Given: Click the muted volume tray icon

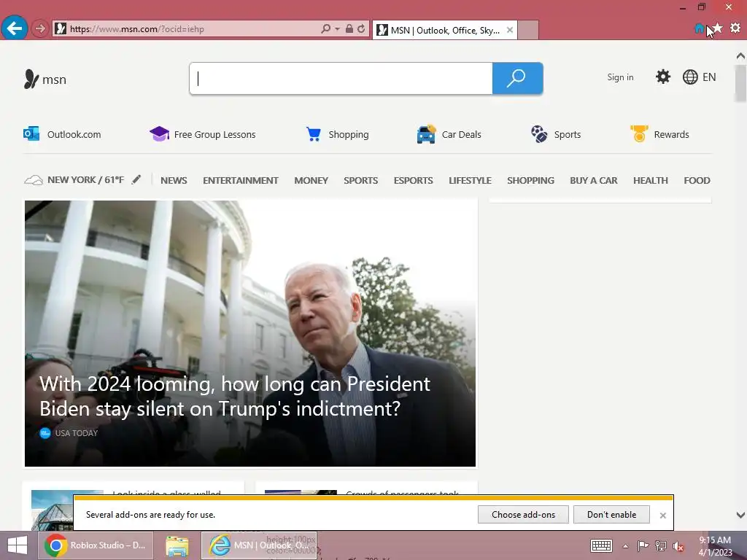Looking at the screenshot, I should [x=678, y=546].
